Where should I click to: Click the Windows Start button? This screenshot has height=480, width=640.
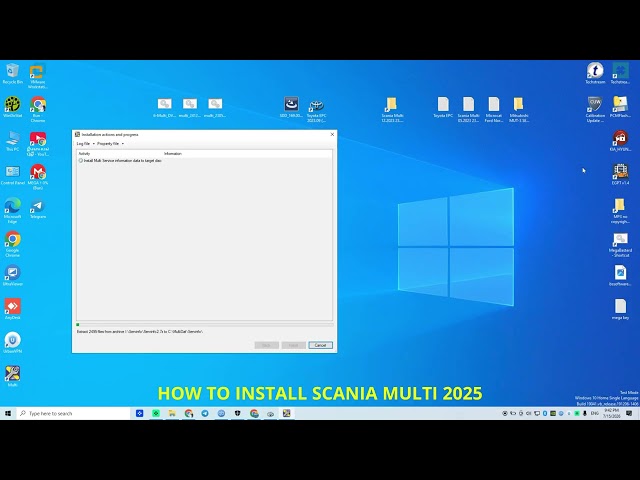click(x=8, y=413)
